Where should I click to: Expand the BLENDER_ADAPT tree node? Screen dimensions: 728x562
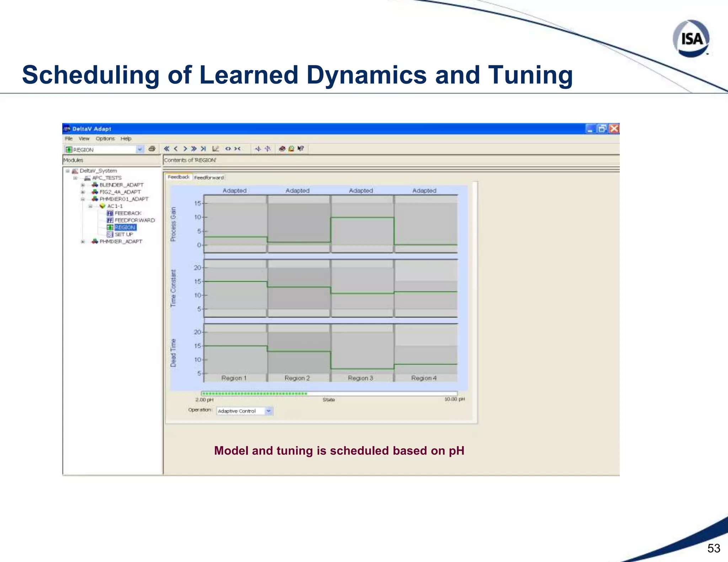click(x=83, y=185)
